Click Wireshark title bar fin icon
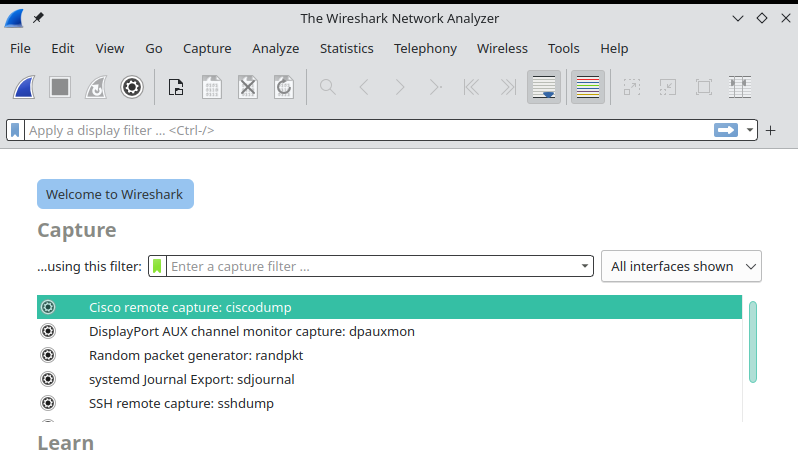 coord(14,18)
